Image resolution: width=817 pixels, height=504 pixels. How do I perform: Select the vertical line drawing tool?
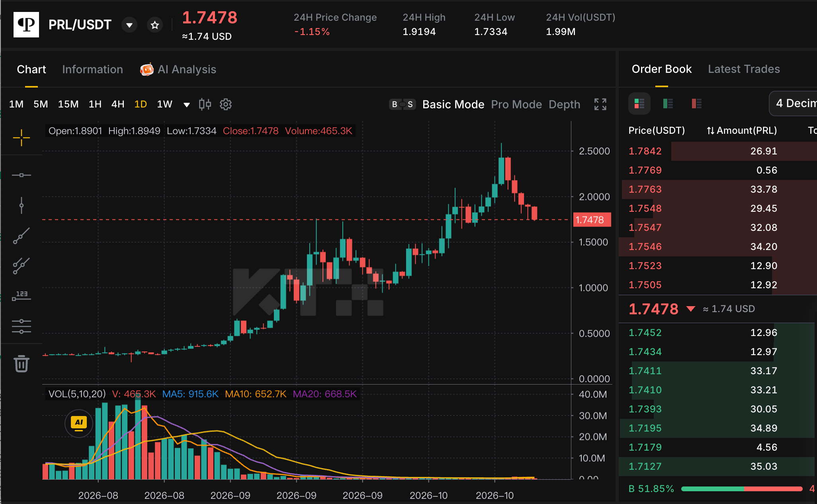click(x=21, y=205)
